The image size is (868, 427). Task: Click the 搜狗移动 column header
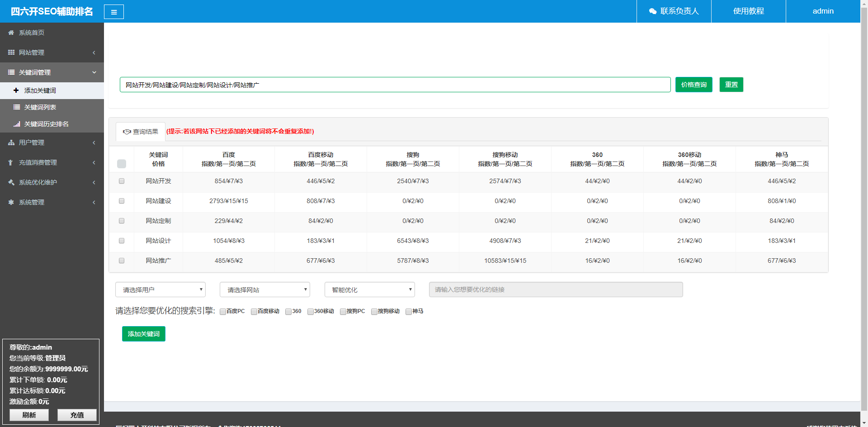click(505, 159)
